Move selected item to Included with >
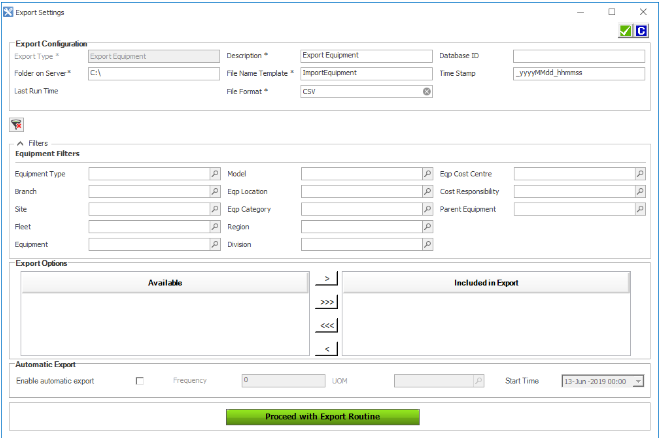Screen dimensions: 659x438 point(327,278)
